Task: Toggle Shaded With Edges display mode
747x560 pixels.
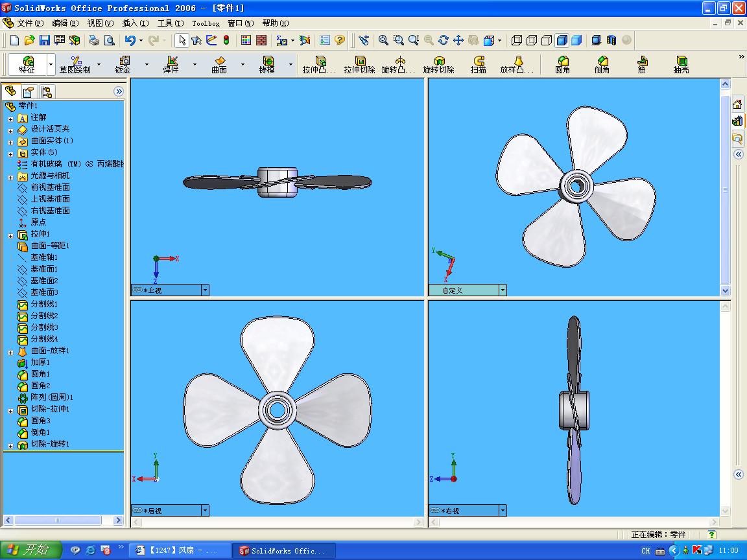Action: (x=562, y=40)
